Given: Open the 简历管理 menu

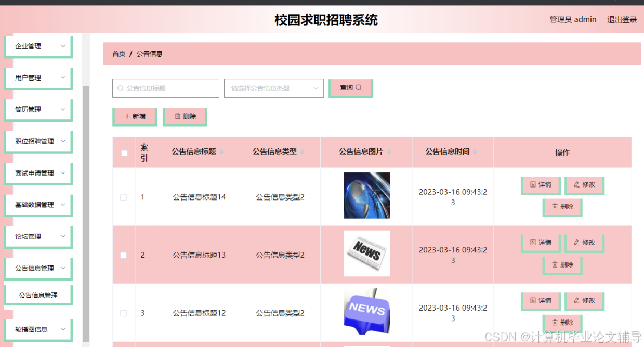Looking at the screenshot, I should tap(37, 109).
